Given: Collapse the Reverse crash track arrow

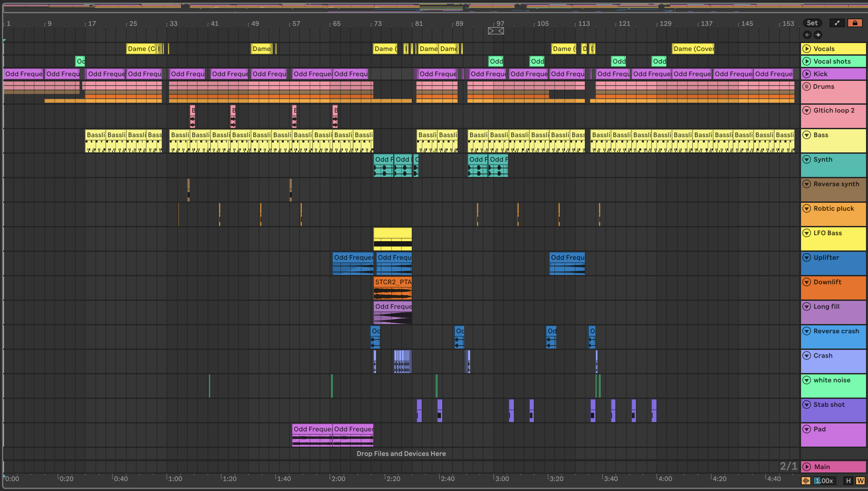Looking at the screenshot, I should [x=807, y=331].
